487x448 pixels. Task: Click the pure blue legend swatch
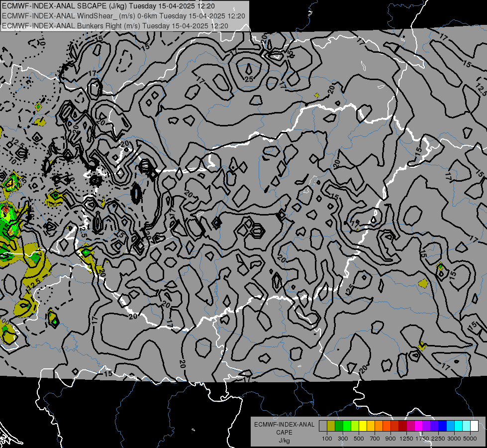[443, 426]
